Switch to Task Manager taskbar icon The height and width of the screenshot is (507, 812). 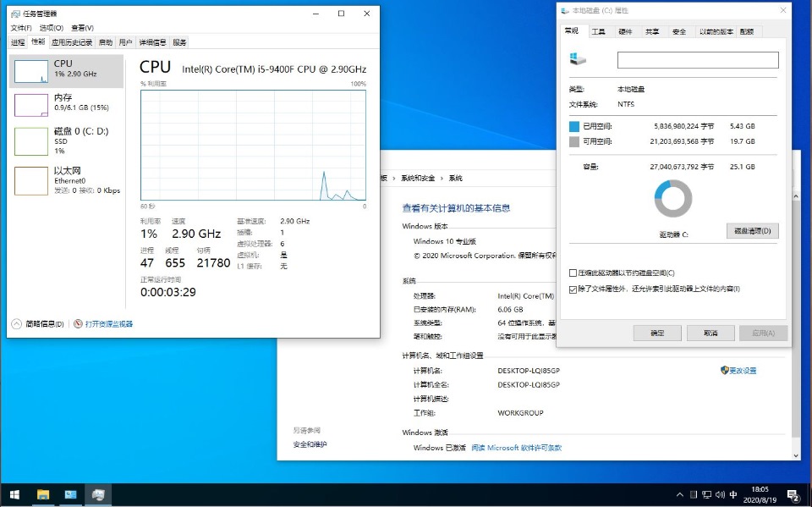click(x=98, y=494)
